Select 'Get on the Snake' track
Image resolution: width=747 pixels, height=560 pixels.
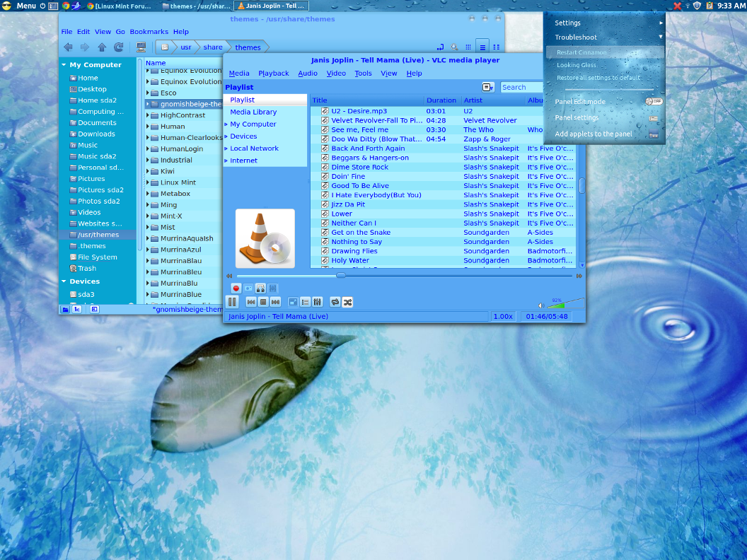click(361, 233)
